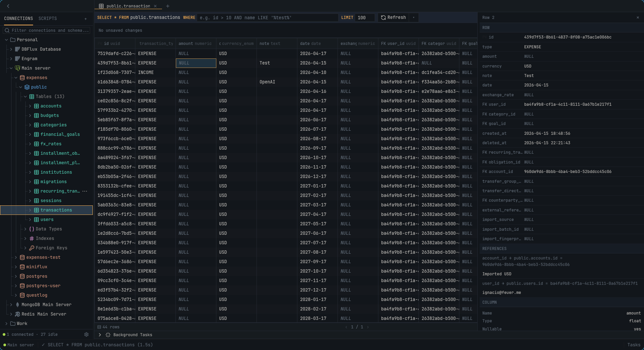Collapse the sidebar with the back chevron
The width and height of the screenshot is (644, 350).
[8, 6]
